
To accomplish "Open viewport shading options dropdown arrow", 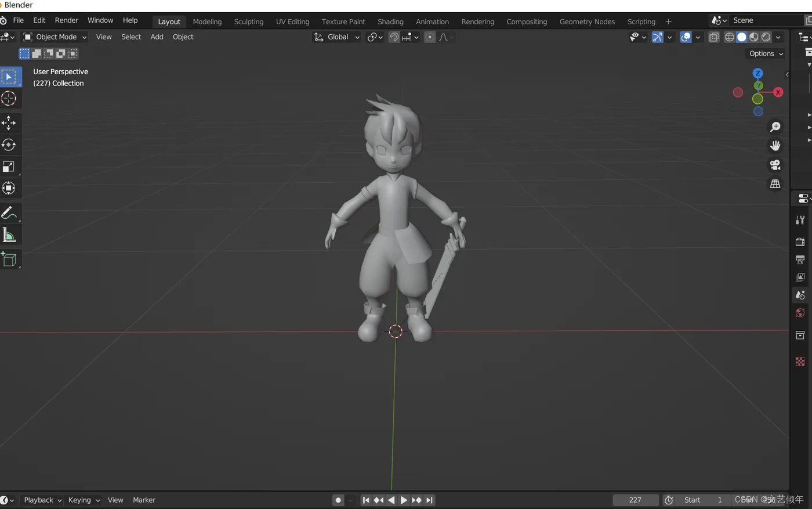I will [x=778, y=37].
